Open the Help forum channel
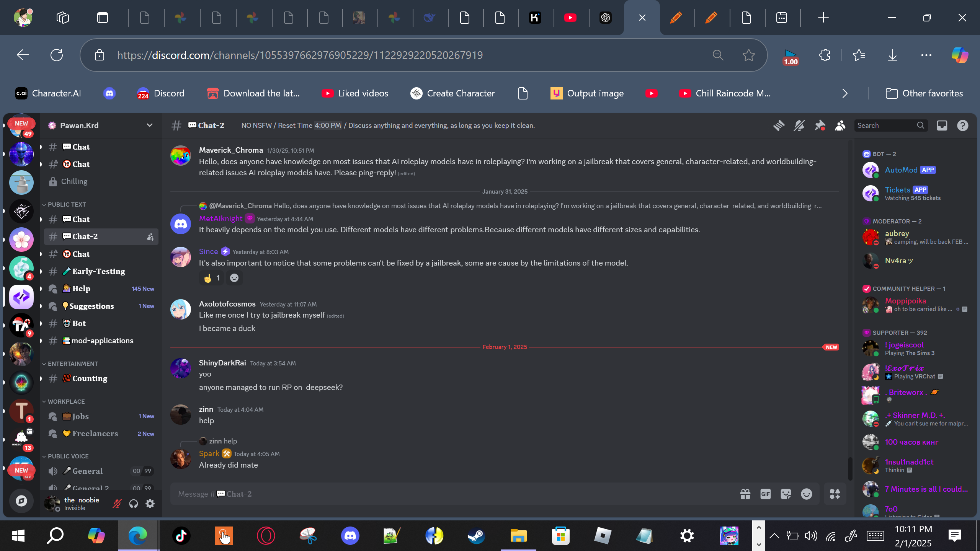Image resolution: width=980 pixels, height=551 pixels. click(x=101, y=289)
